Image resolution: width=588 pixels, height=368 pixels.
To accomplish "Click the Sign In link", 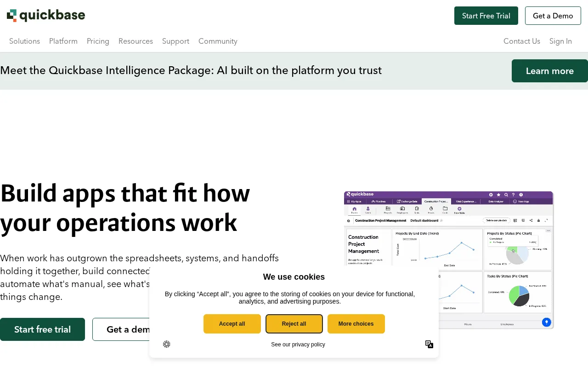I will pyautogui.click(x=560, y=41).
